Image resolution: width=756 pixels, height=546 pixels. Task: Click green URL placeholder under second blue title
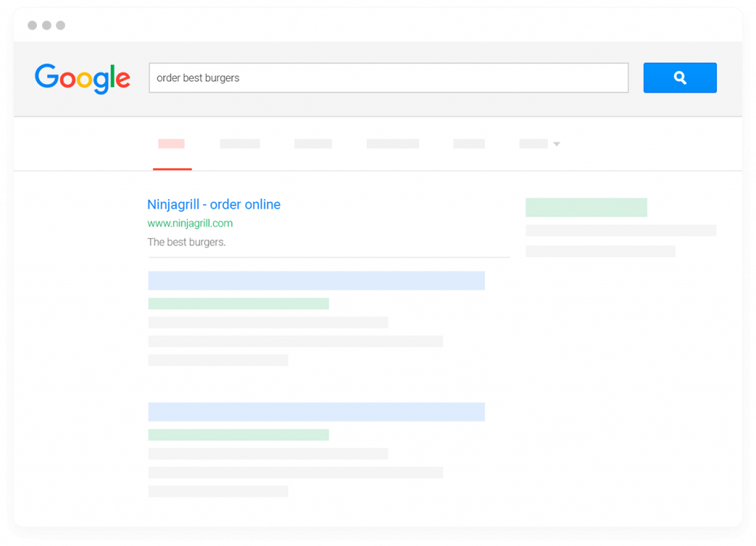[x=238, y=435]
